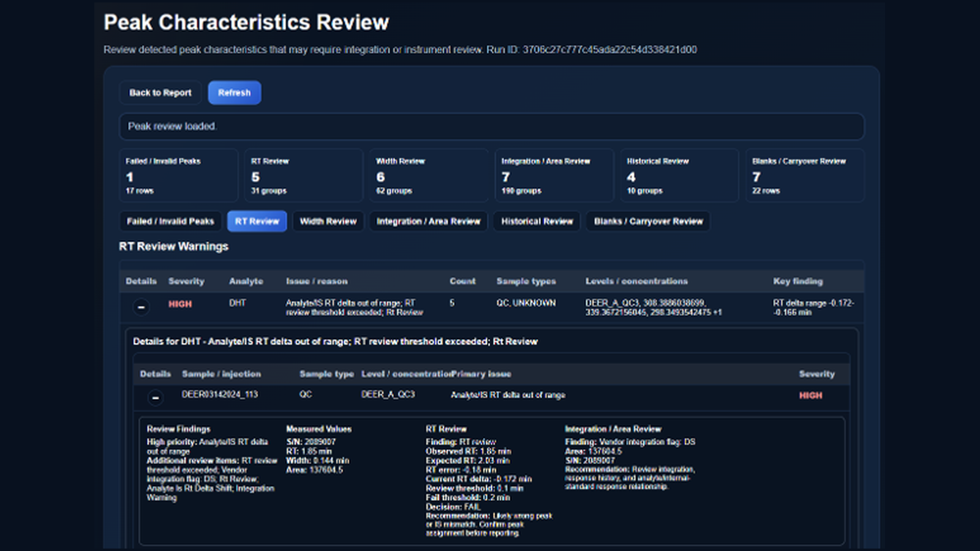Click the Severity column header
The image size is (980, 551).
(x=186, y=281)
